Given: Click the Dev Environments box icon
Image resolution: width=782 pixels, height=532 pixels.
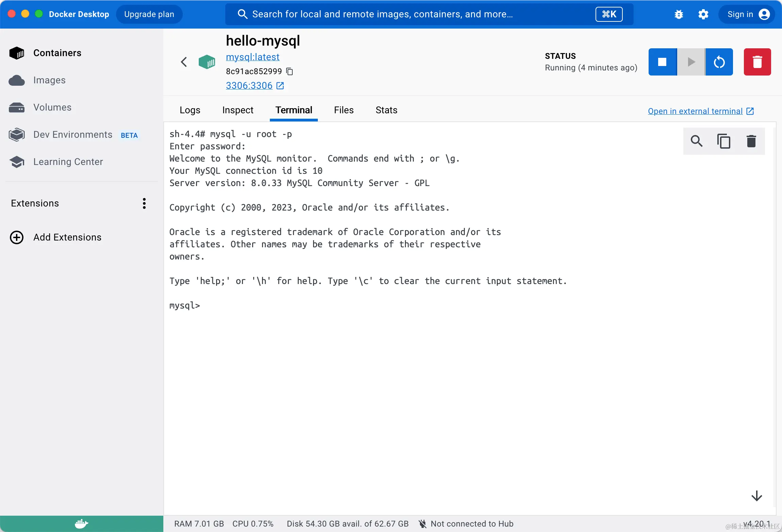Looking at the screenshot, I should (x=17, y=135).
